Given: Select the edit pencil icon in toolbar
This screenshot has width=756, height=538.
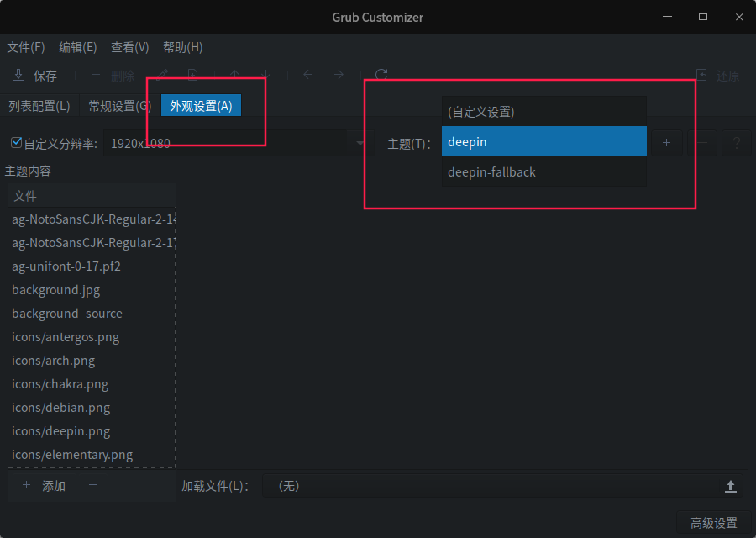Looking at the screenshot, I should tap(162, 75).
